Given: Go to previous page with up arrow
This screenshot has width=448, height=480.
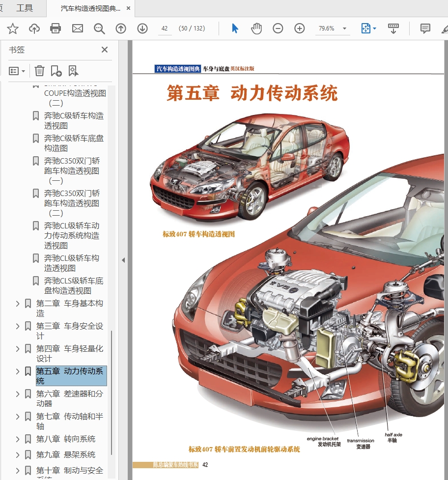Looking at the screenshot, I should click(121, 28).
